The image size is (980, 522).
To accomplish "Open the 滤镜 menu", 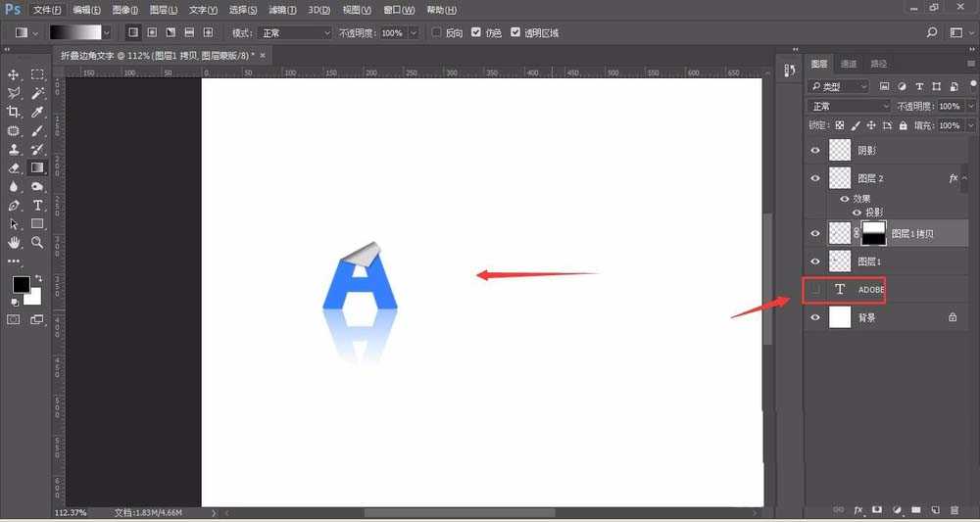I will coord(281,9).
